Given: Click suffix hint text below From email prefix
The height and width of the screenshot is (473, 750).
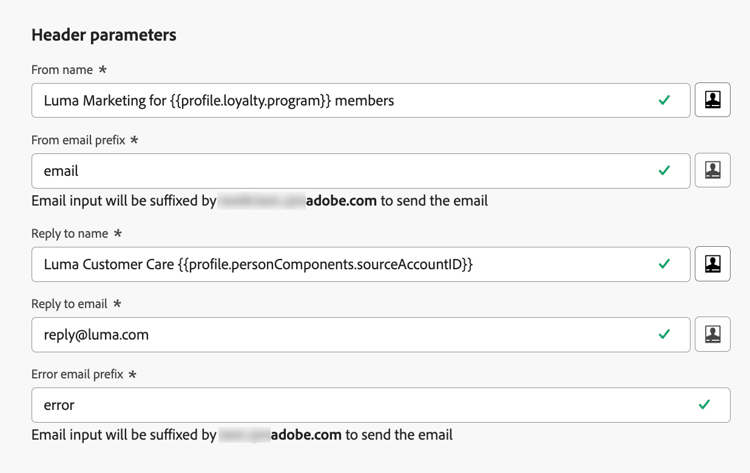Looking at the screenshot, I should (259, 200).
